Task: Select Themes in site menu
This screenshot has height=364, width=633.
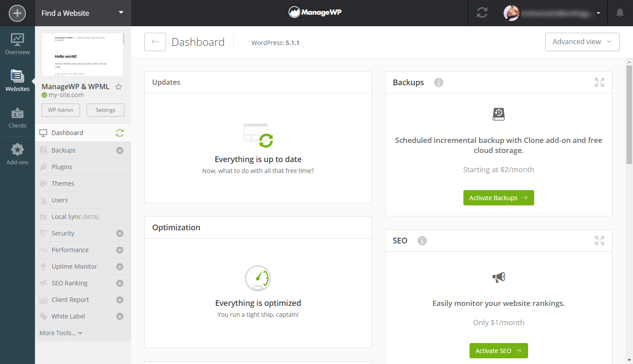Action: [83, 184]
